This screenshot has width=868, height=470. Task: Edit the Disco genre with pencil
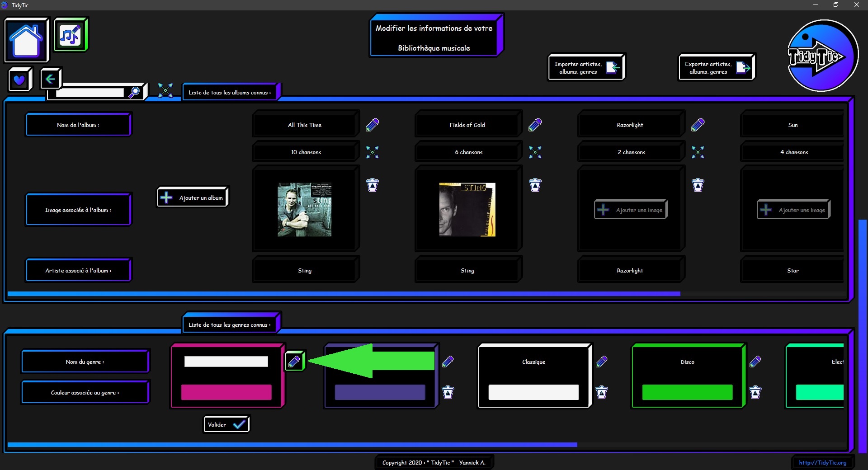pyautogui.click(x=755, y=362)
